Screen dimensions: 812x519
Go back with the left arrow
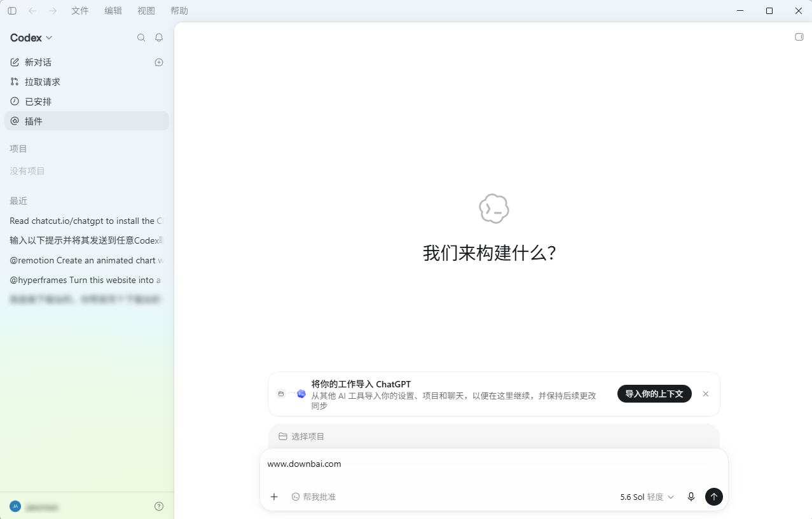tap(32, 11)
